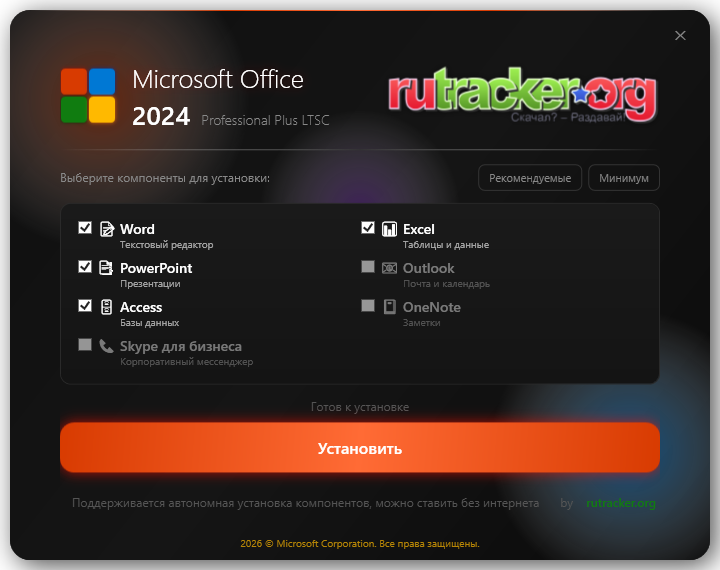Click the Корпоративный мессенджер description
The height and width of the screenshot is (570, 720).
click(x=186, y=362)
